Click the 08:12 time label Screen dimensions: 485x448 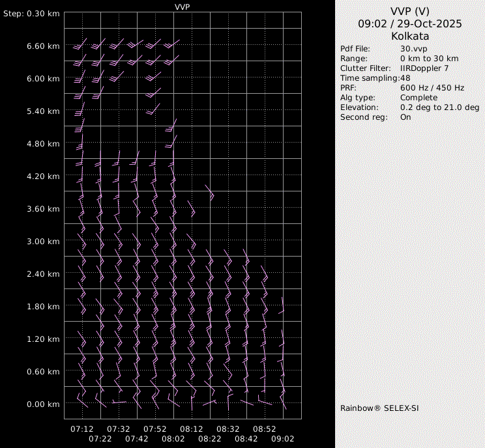pyautogui.click(x=192, y=429)
